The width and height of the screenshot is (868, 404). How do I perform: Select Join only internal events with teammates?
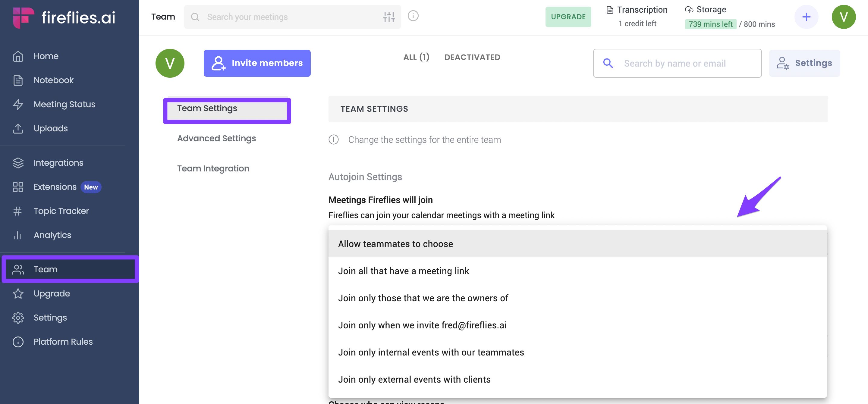tap(577, 352)
